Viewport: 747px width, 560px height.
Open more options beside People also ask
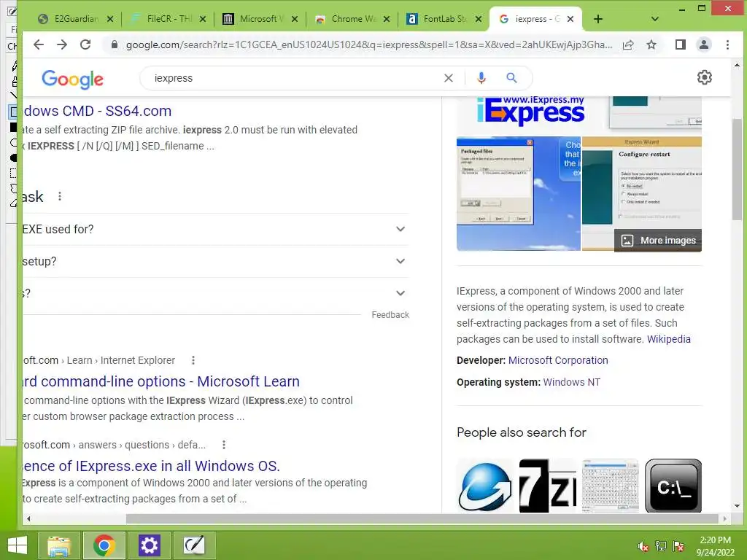[60, 196]
